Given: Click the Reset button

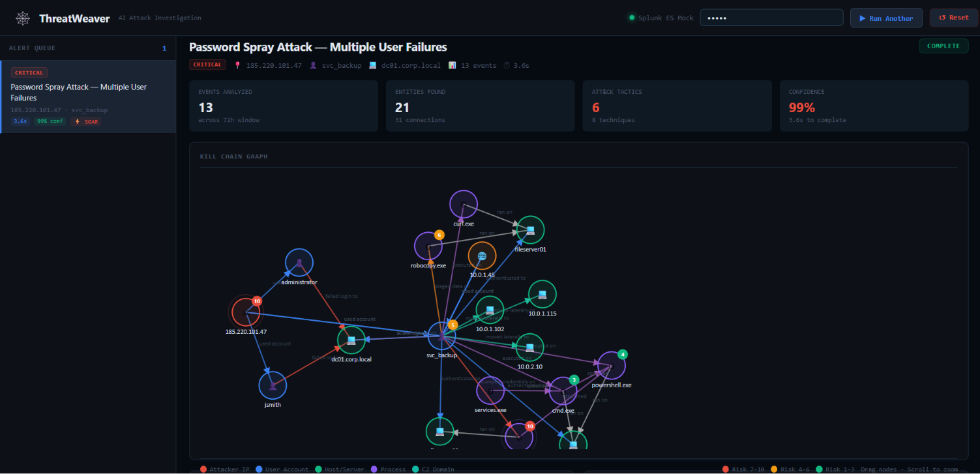Looking at the screenshot, I should pyautogui.click(x=953, y=18).
